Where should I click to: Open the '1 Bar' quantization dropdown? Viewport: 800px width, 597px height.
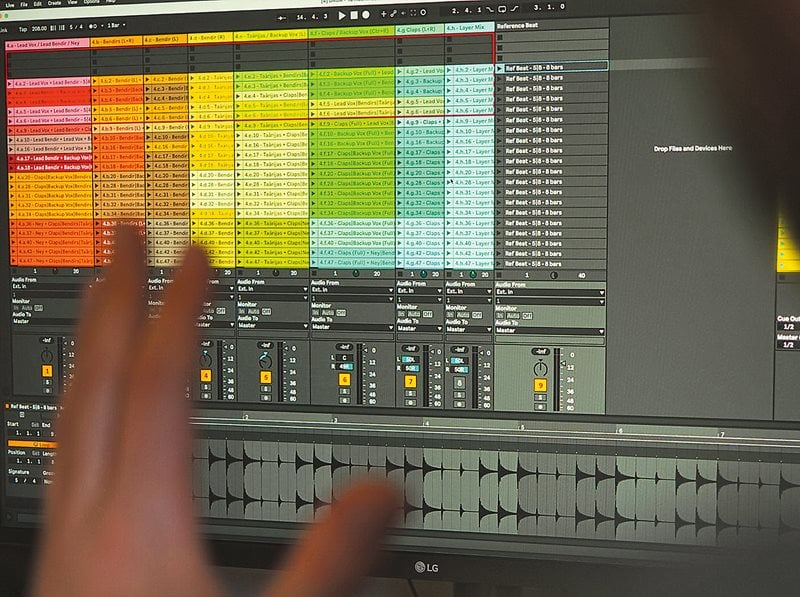[116, 25]
